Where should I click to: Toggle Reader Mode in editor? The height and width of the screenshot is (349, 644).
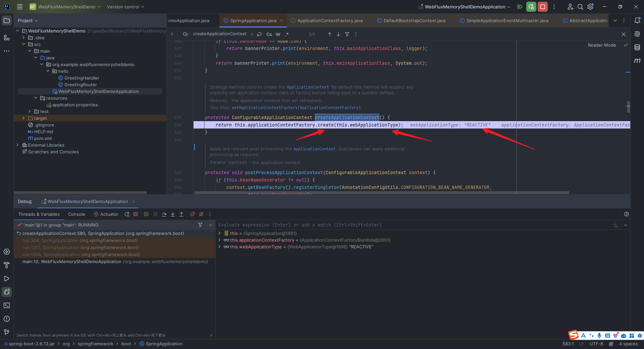pyautogui.click(x=602, y=45)
